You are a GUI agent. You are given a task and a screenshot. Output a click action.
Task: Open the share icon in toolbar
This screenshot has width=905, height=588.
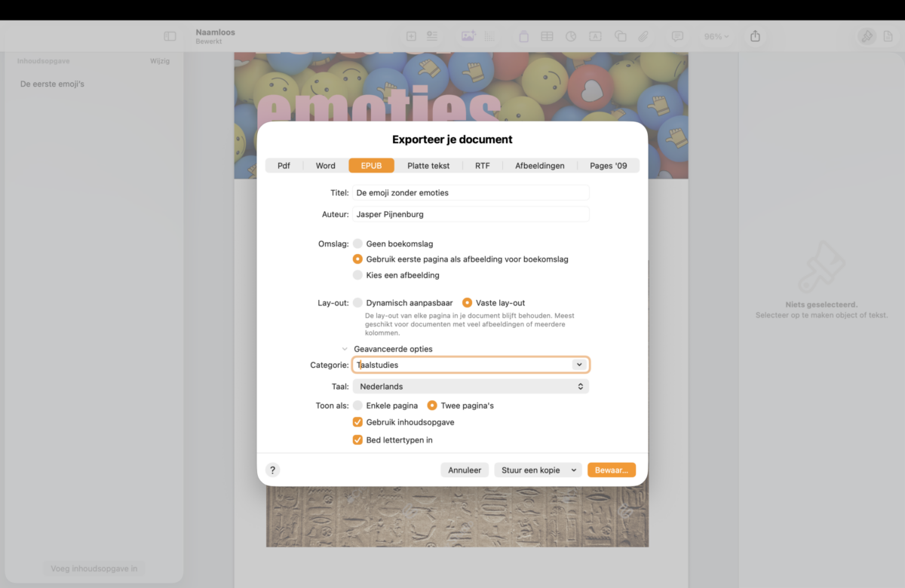[755, 36]
